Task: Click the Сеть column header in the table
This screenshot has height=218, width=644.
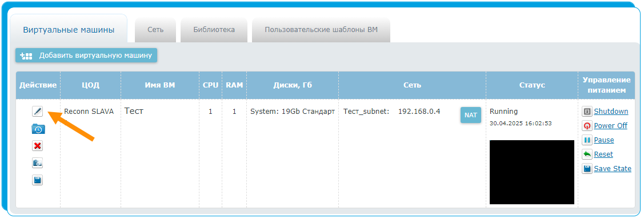Action: [x=412, y=85]
